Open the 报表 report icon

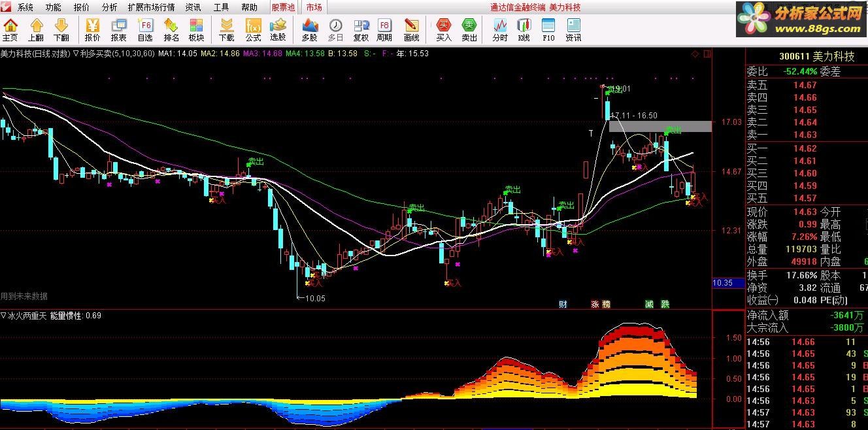point(119,30)
